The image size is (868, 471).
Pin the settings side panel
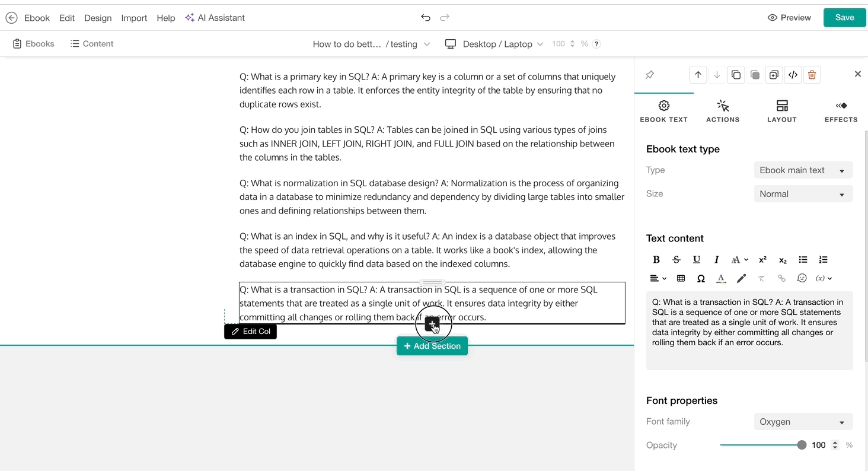tap(650, 75)
